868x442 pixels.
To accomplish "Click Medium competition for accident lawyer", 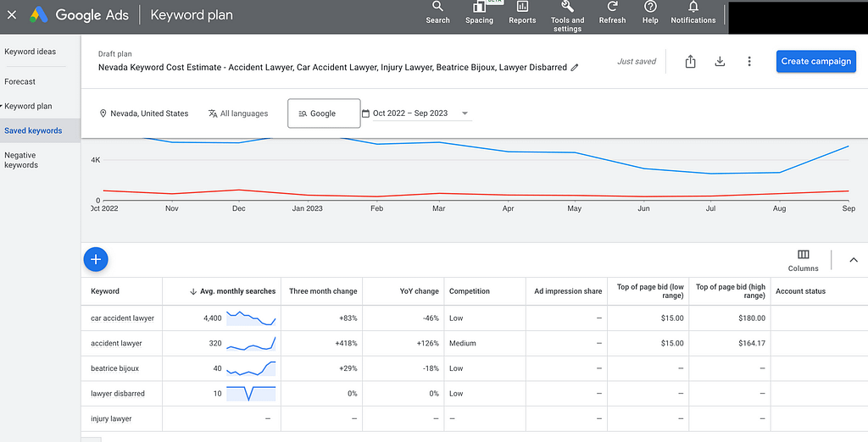I will pos(462,343).
